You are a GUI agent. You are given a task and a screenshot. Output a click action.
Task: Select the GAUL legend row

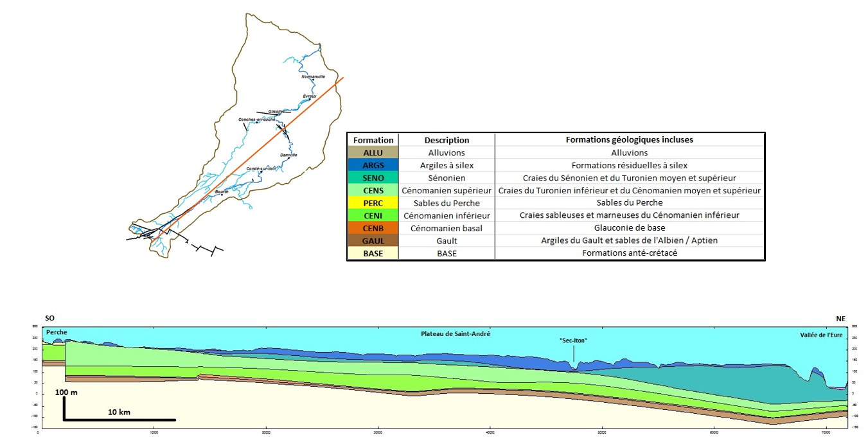373,241
